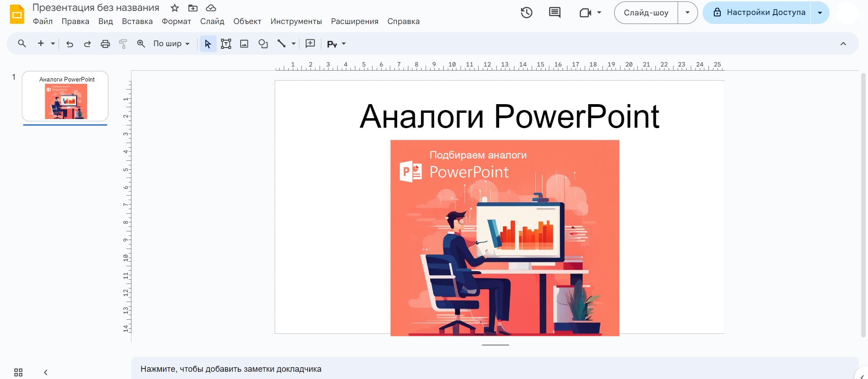The width and height of the screenshot is (868, 379).
Task: Open new slide layout dropdown arrow
Action: [x=53, y=43]
